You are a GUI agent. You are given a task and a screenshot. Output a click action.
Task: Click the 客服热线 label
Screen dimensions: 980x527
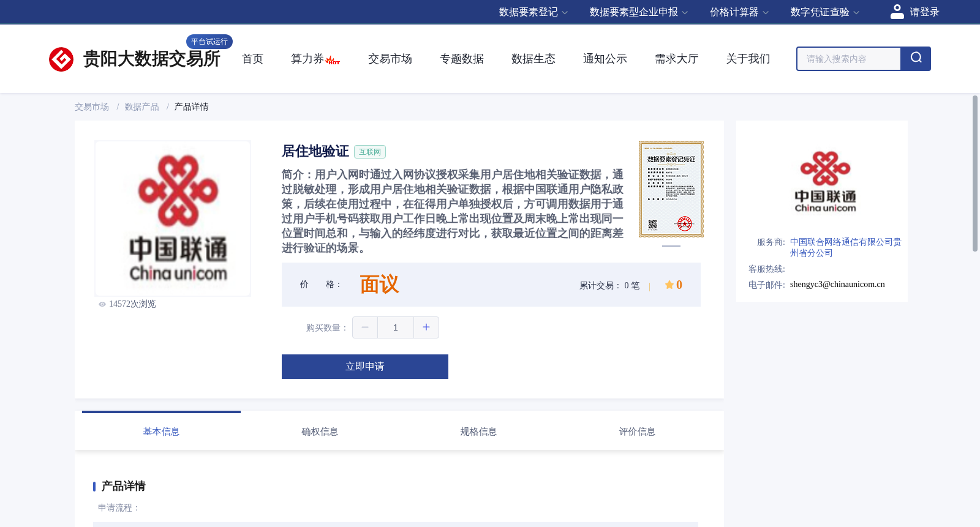click(x=767, y=269)
